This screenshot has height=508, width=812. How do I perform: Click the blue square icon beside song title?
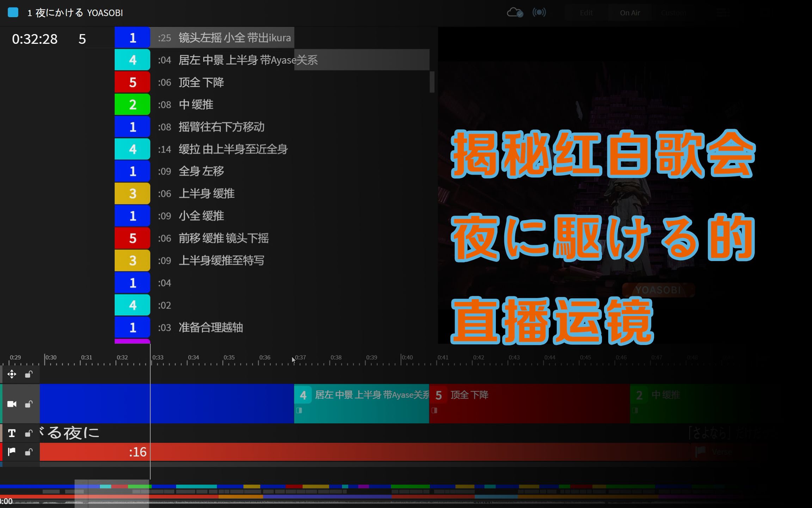pos(13,12)
